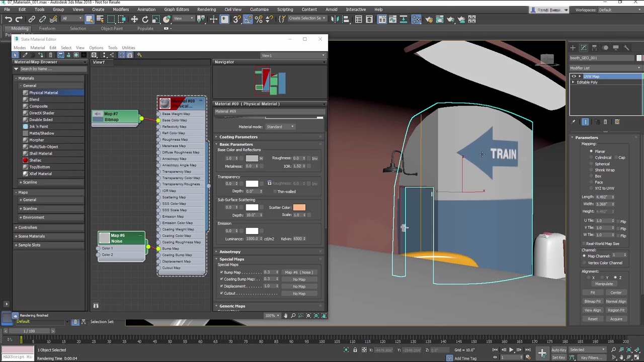
Task: Click delete selected trash icon in Slate toolbar
Action: tap(49, 55)
